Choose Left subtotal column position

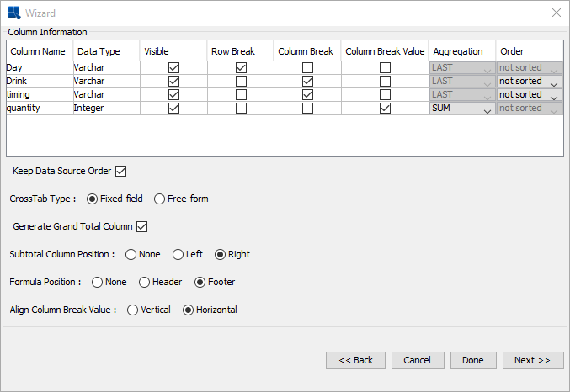point(178,254)
